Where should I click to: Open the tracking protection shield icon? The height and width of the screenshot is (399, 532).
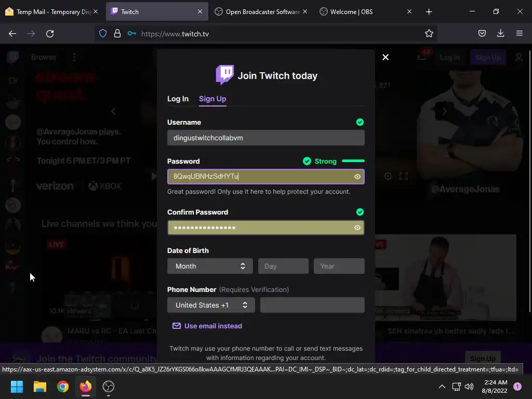[x=103, y=33]
